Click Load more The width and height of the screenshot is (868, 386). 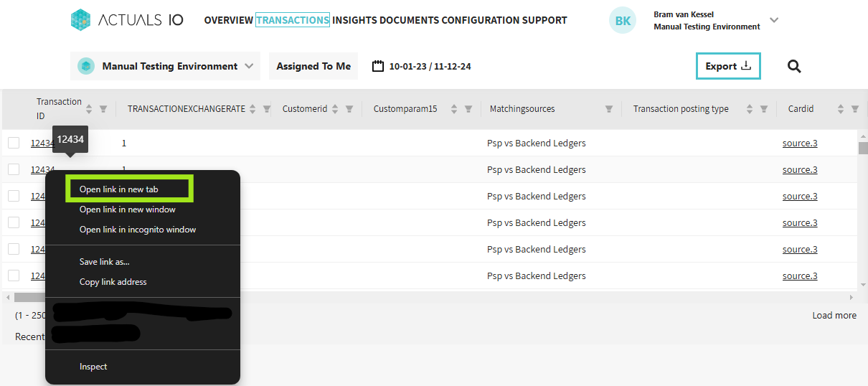click(834, 315)
